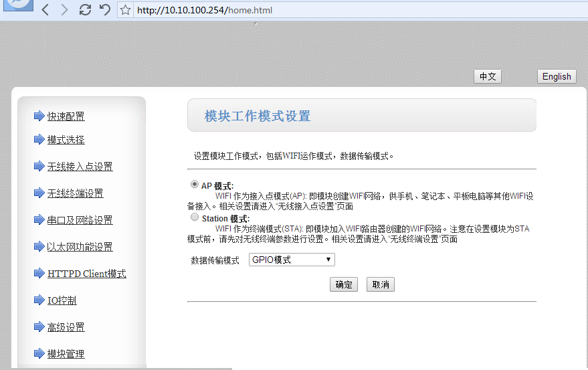This screenshot has height=370, width=588.
Task: Open the HTTPD Client模式 link
Action: click(x=86, y=274)
